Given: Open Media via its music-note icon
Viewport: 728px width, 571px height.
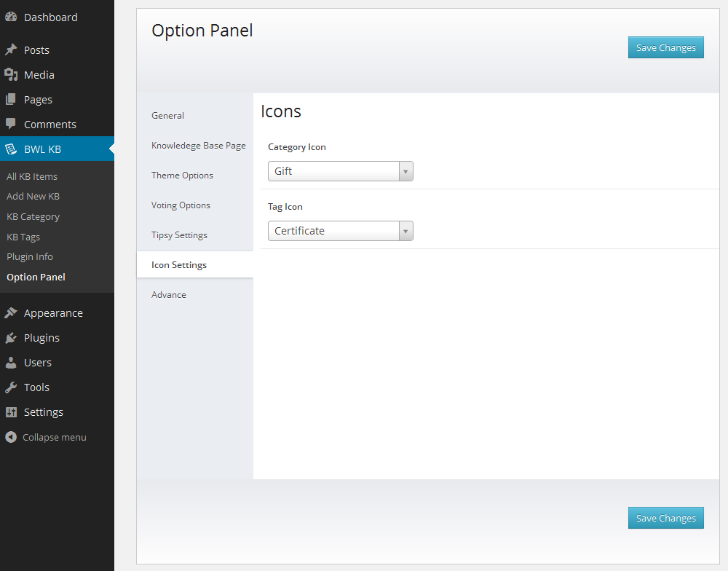Looking at the screenshot, I should point(12,74).
